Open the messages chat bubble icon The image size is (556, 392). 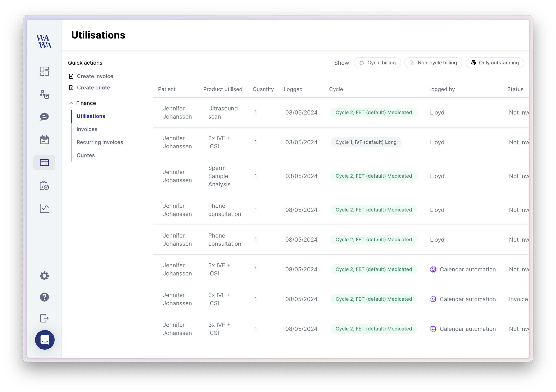pos(44,117)
